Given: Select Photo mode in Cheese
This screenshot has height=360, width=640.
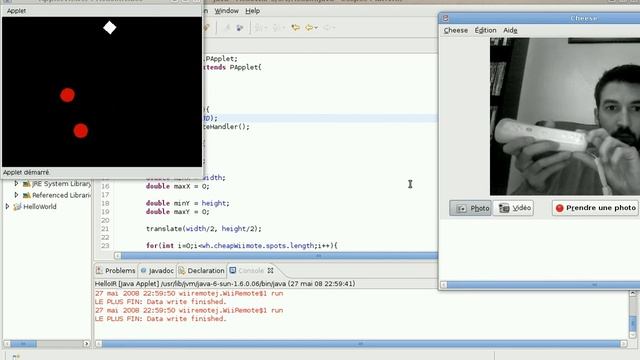Looking at the screenshot, I should click(471, 208).
